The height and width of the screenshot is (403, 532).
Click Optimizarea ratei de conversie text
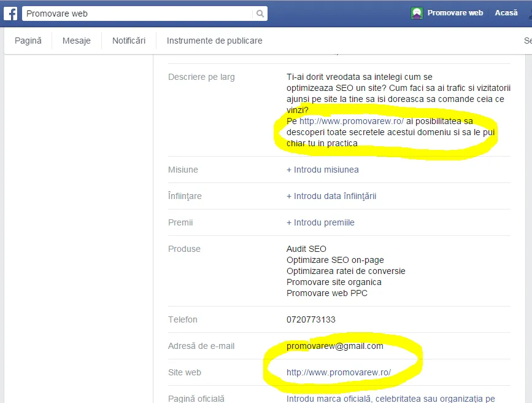coord(346,271)
